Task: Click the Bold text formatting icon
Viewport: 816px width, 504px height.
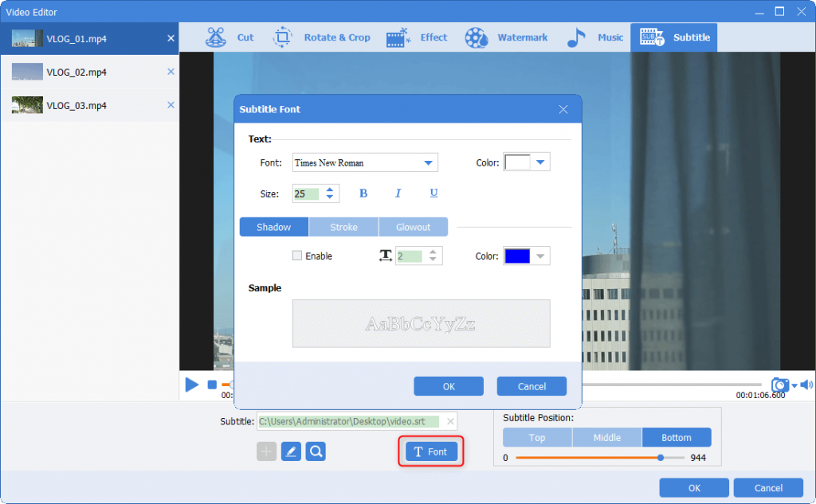Action: (x=363, y=193)
